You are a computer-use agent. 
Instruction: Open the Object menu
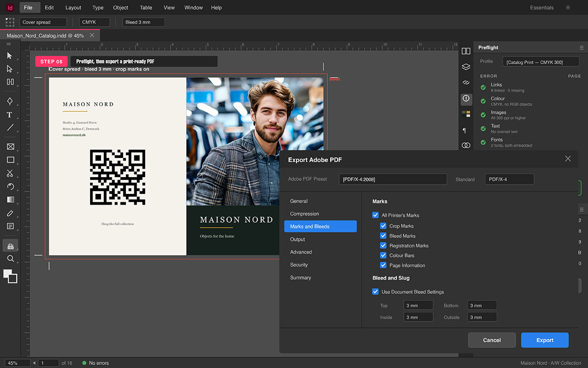coord(121,7)
